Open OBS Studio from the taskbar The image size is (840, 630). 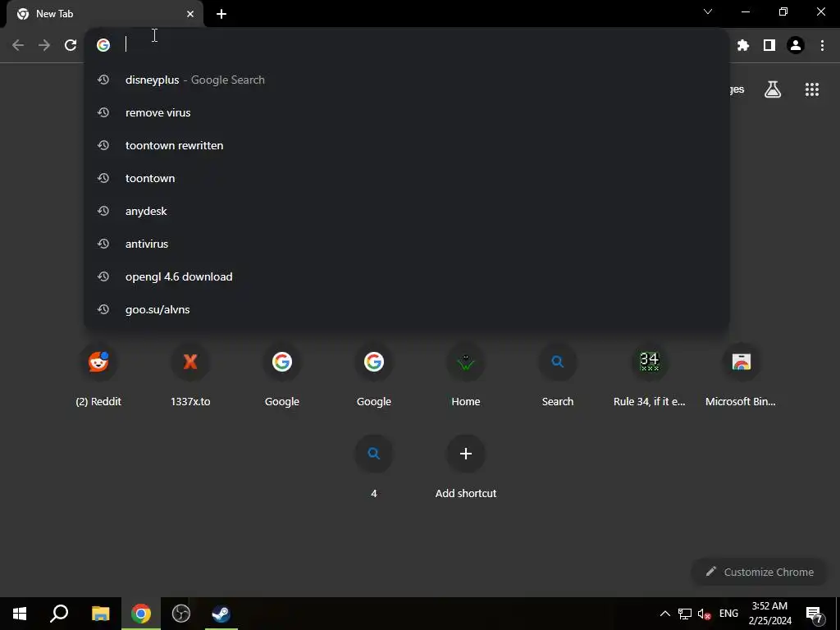pos(181,614)
